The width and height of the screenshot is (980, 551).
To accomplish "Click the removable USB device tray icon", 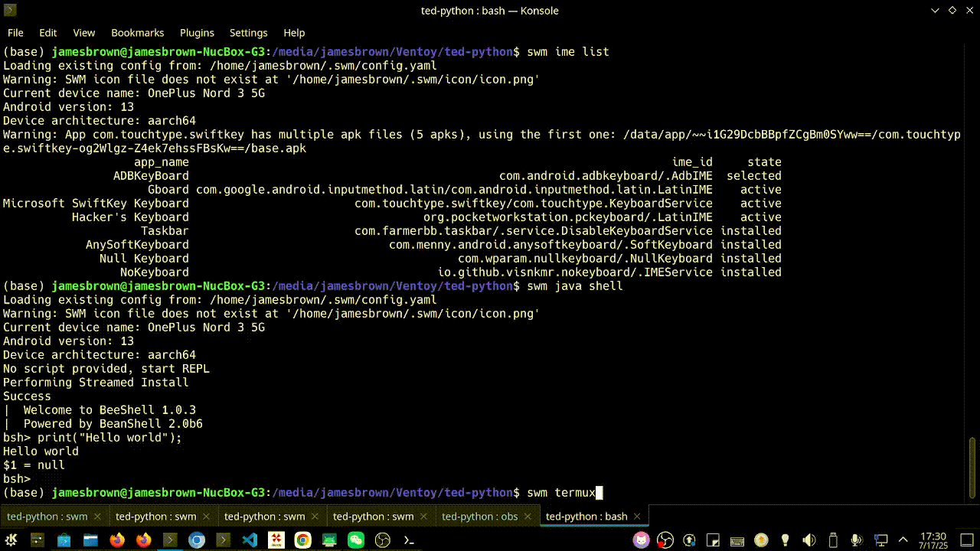I will 832,540.
